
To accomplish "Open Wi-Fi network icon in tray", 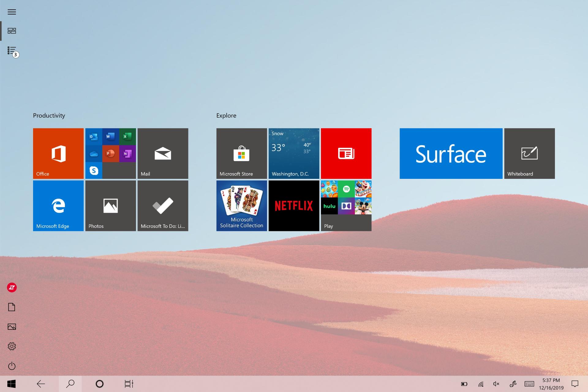I will (x=481, y=384).
